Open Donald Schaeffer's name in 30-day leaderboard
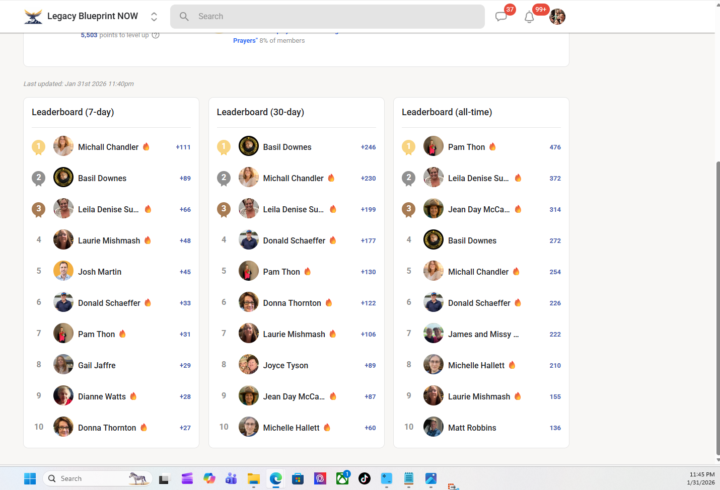The image size is (720, 490). click(x=294, y=241)
